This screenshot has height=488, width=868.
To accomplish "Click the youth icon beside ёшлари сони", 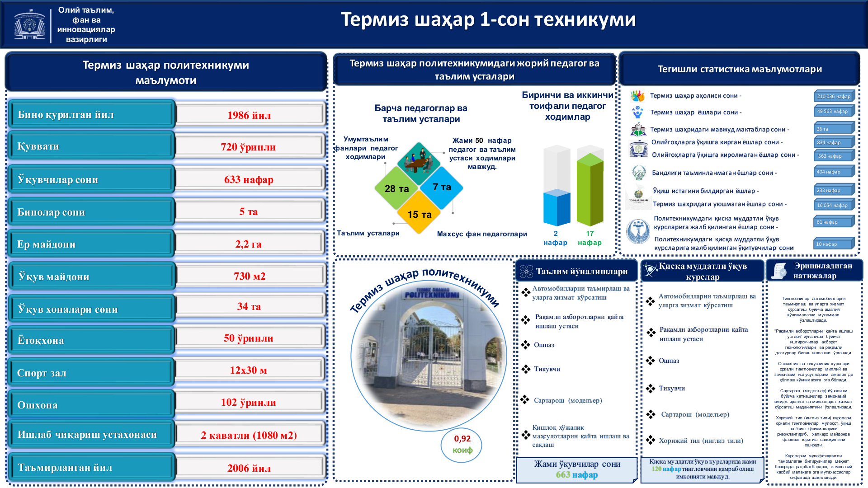I will 637,112.
